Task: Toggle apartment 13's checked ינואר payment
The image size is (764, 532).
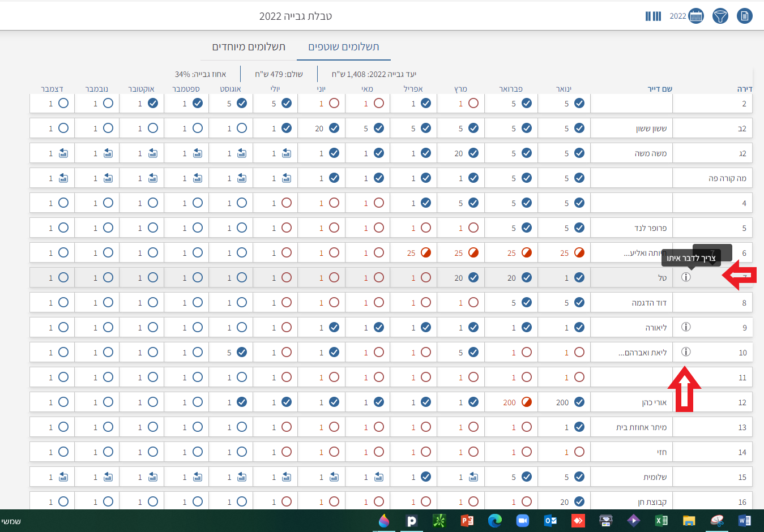Action: tap(579, 427)
